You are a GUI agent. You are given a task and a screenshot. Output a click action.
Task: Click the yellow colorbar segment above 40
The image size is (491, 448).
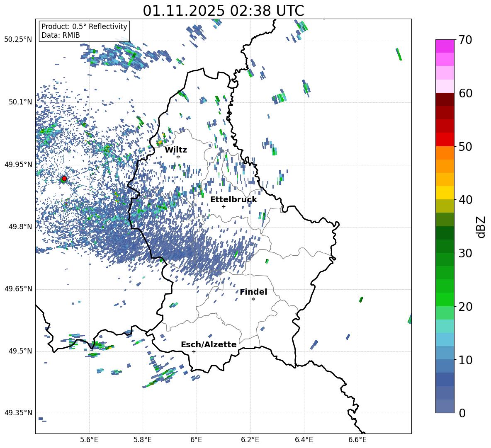coord(445,193)
